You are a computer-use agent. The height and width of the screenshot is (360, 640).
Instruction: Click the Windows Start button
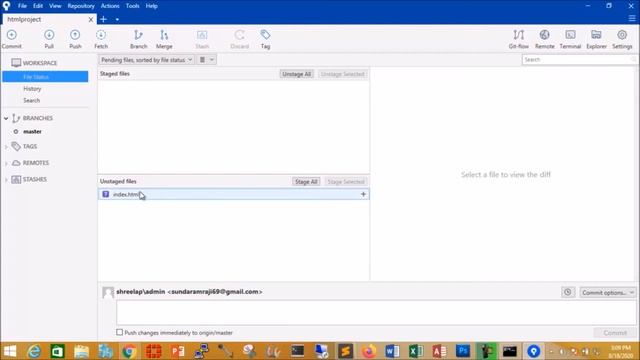pyautogui.click(x=10, y=351)
